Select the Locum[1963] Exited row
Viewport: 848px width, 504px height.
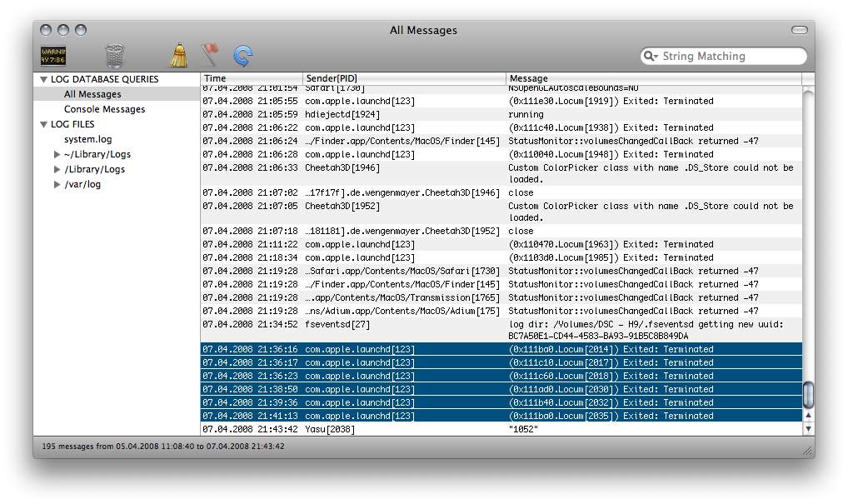click(x=501, y=244)
